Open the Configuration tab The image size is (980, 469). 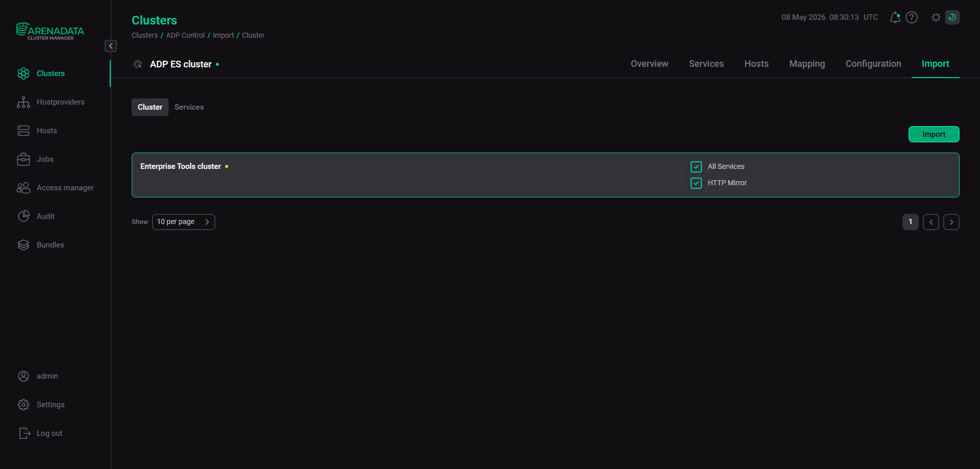(873, 64)
